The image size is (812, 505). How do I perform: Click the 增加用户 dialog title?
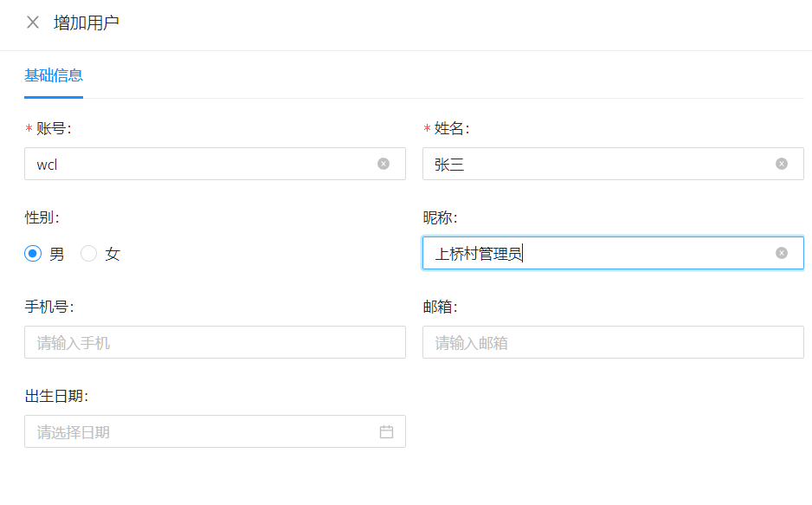[87, 23]
